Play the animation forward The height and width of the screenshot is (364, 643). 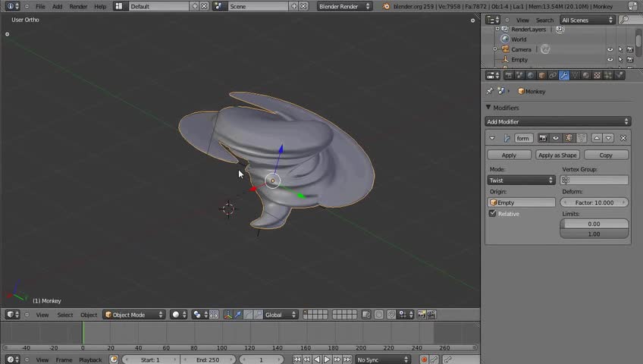tap(327, 359)
